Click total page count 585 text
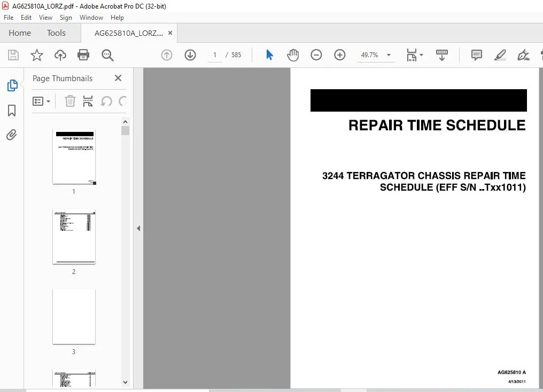 coord(236,55)
